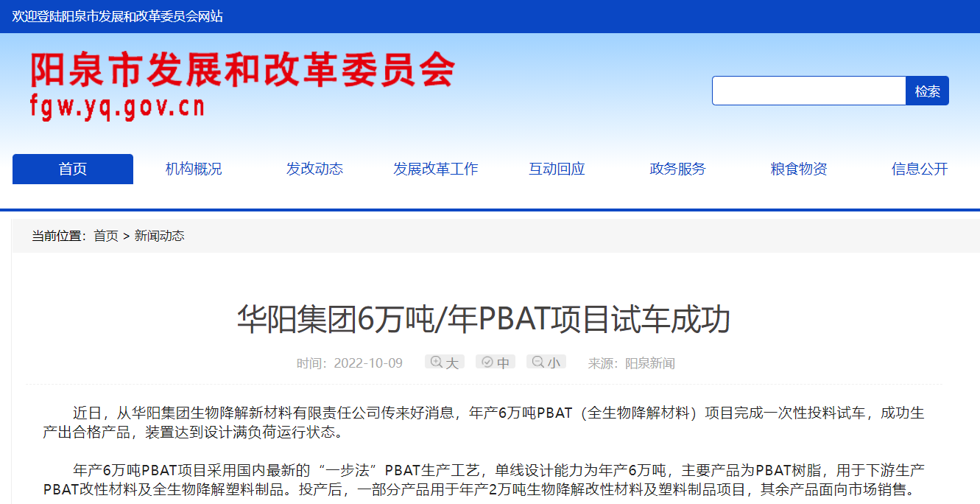Image resolution: width=980 pixels, height=504 pixels.
Task: Click the 阳泉市发展和改革委员会 site logo
Action: tap(243, 85)
